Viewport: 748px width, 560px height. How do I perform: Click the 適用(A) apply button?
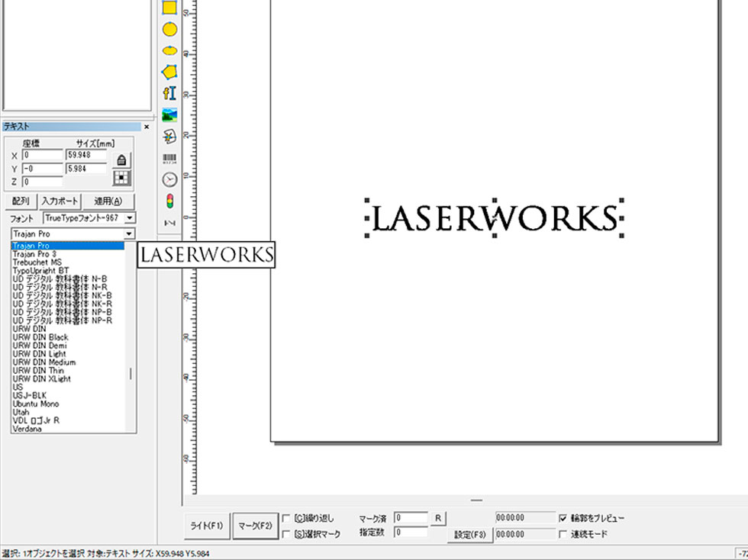108,201
